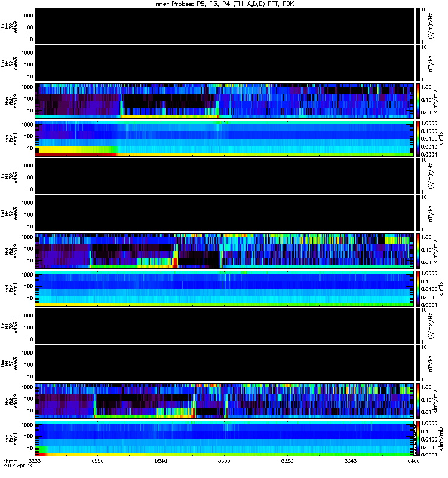
Task: Click the 10 frequency tick on the fbk scm1 axis
Action: (x=30, y=449)
